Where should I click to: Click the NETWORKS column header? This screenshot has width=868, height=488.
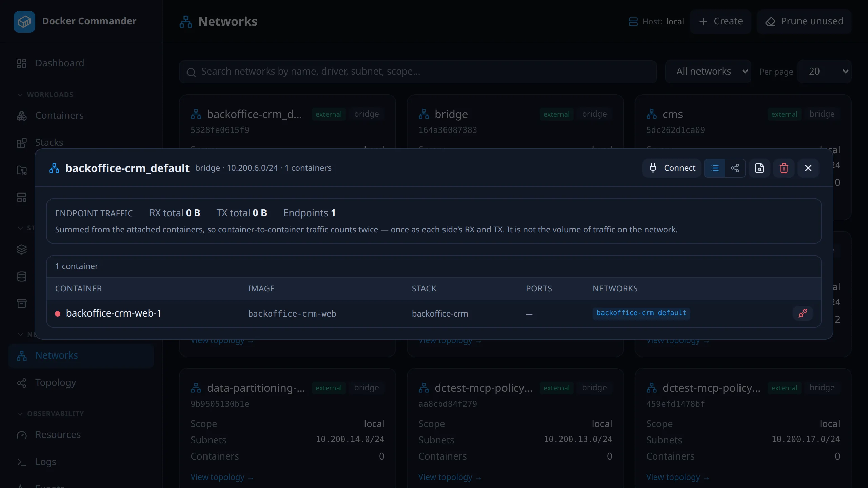[x=615, y=289]
